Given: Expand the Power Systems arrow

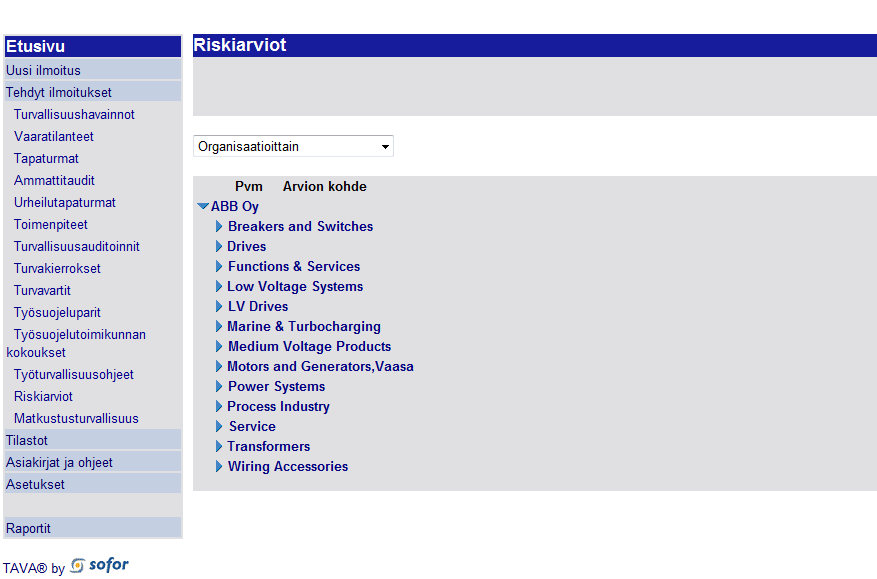Looking at the screenshot, I should tap(219, 387).
